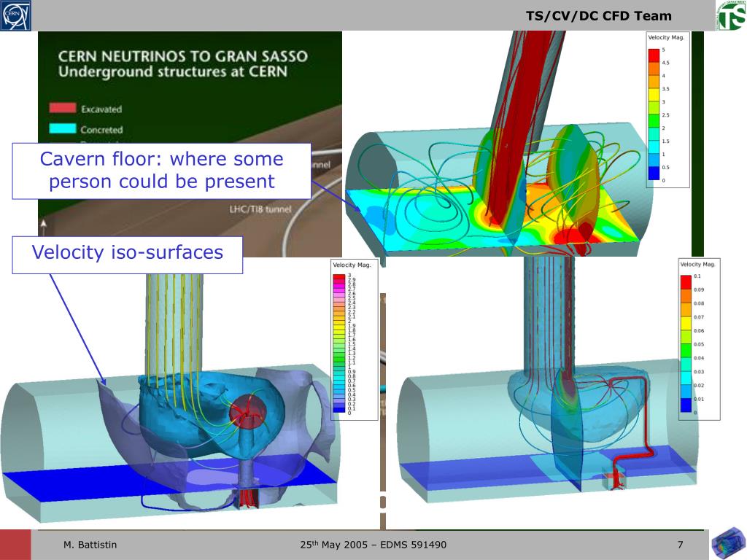This screenshot has width=747, height=560.
Task: Select the '0.03' legend value
Action: 699,372
